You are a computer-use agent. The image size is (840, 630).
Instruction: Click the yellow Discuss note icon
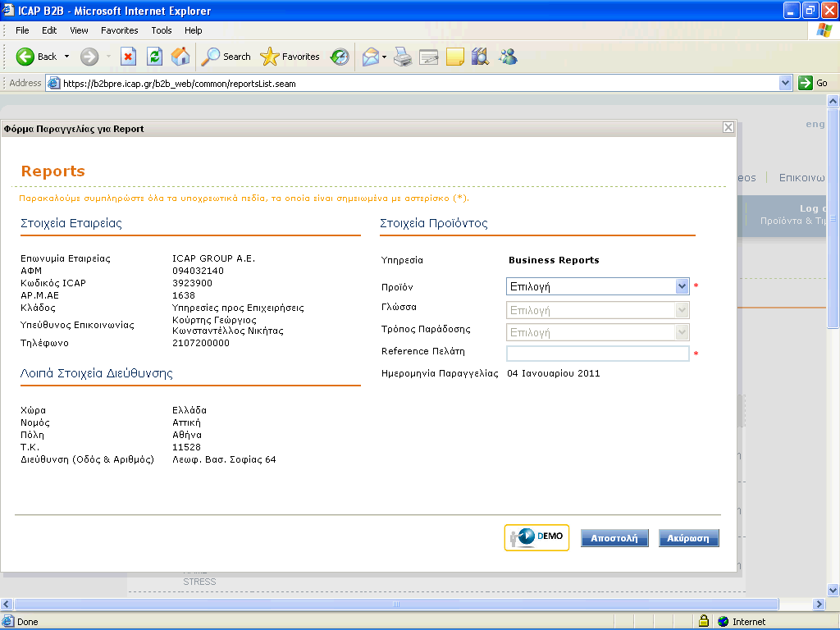[x=454, y=57]
